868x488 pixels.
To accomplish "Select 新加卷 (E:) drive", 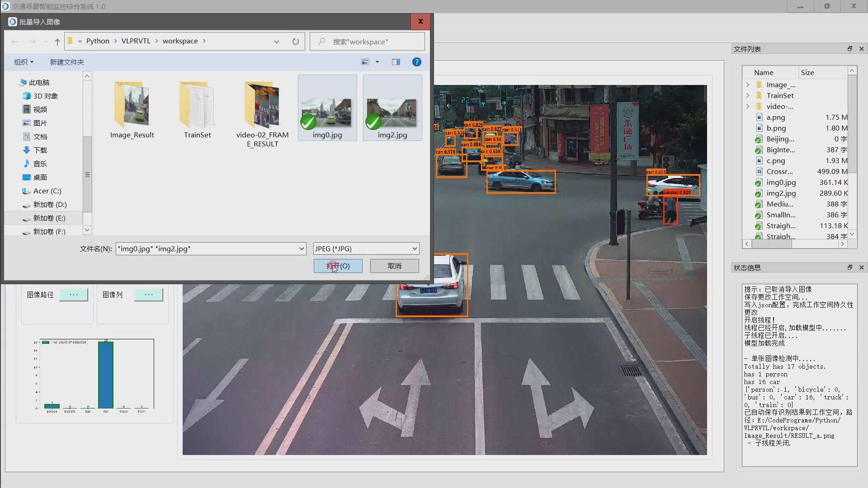I will 49,218.
